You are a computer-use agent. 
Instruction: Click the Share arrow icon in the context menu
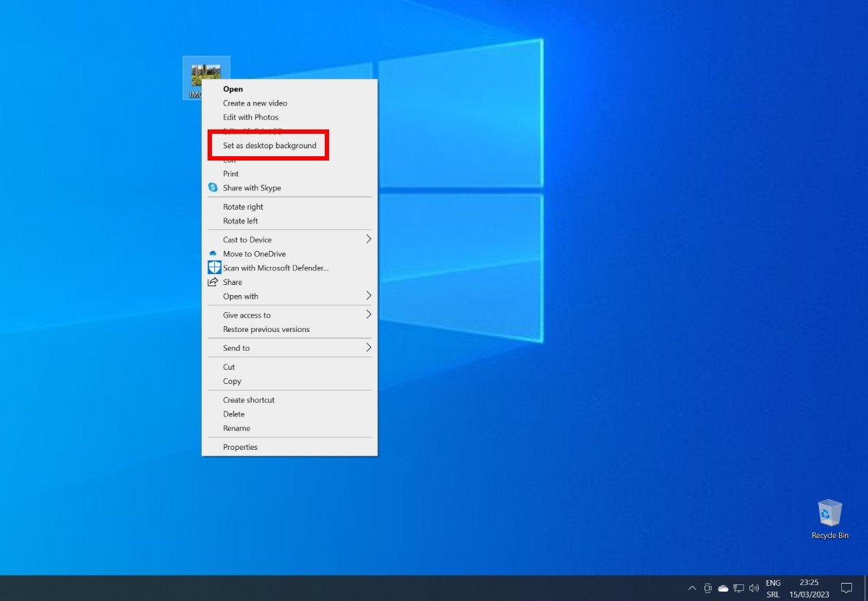pos(213,282)
